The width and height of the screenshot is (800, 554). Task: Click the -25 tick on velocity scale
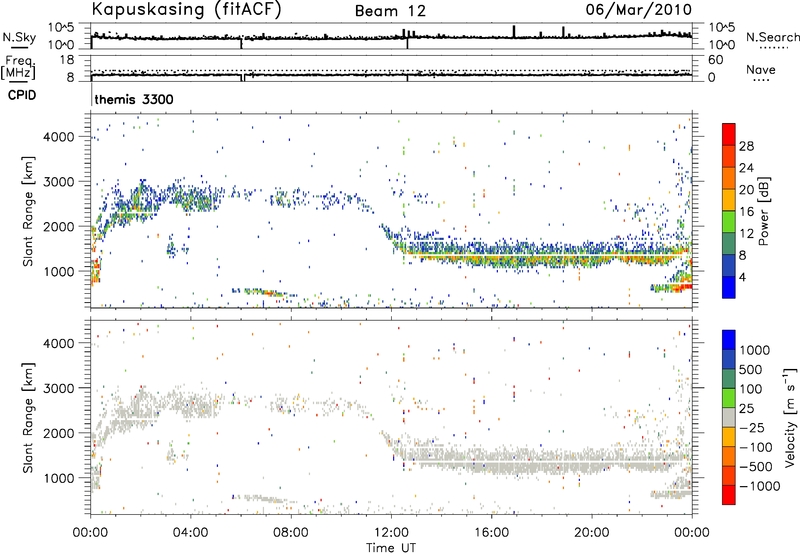(x=751, y=427)
